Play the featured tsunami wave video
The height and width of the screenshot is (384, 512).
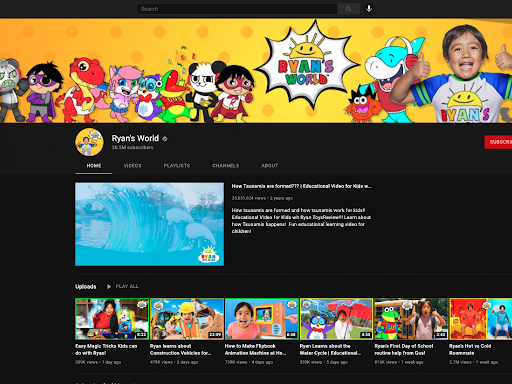coord(149,224)
